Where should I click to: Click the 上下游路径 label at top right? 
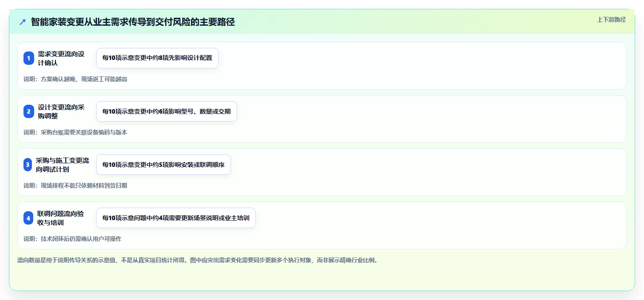[x=611, y=20]
